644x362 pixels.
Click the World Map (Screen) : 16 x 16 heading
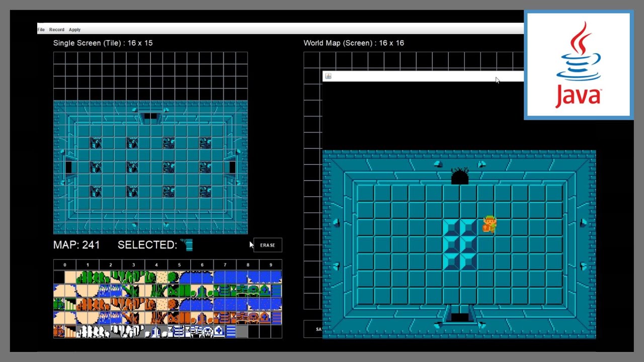(x=354, y=43)
